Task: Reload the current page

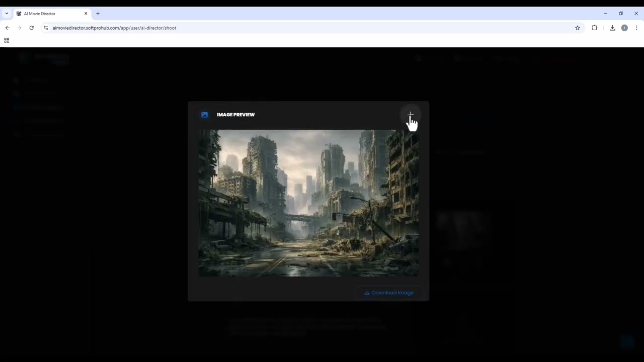Action: (31, 28)
